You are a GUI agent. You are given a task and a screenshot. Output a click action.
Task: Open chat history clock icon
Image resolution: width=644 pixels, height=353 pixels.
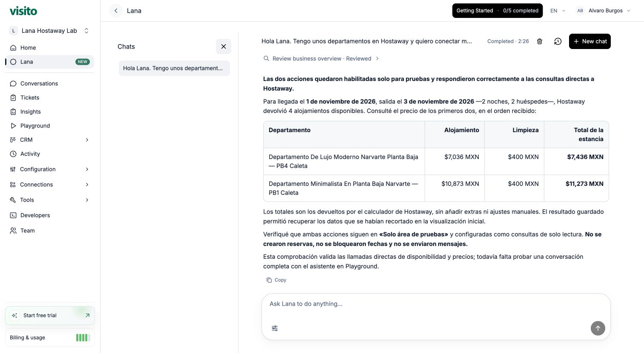pyautogui.click(x=558, y=41)
